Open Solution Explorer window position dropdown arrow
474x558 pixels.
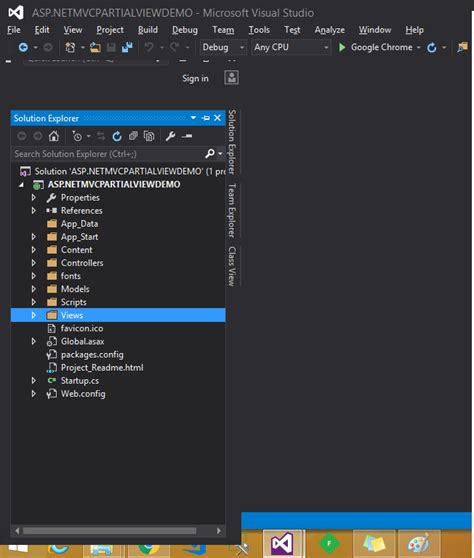pos(193,118)
